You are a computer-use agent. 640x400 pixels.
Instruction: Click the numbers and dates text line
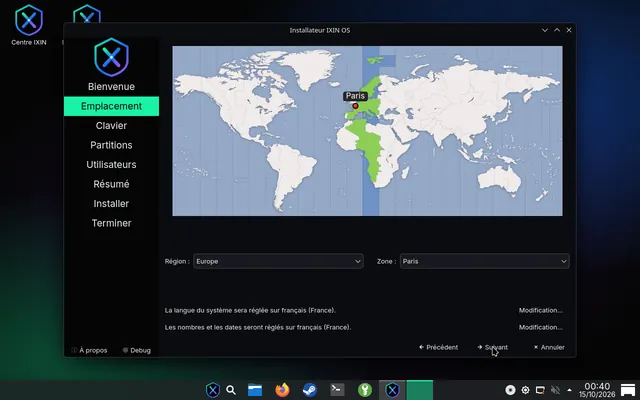258,327
